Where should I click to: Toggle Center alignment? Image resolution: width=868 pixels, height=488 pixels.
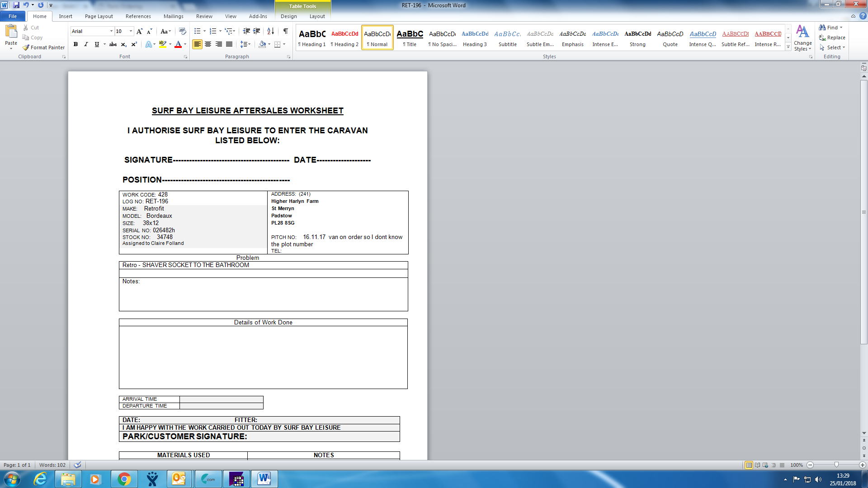coord(208,44)
